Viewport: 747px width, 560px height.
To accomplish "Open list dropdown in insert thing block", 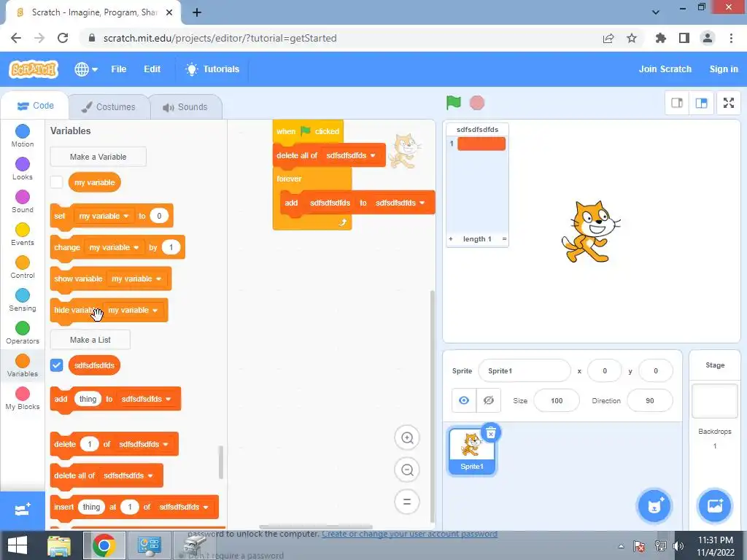I will 184,507.
